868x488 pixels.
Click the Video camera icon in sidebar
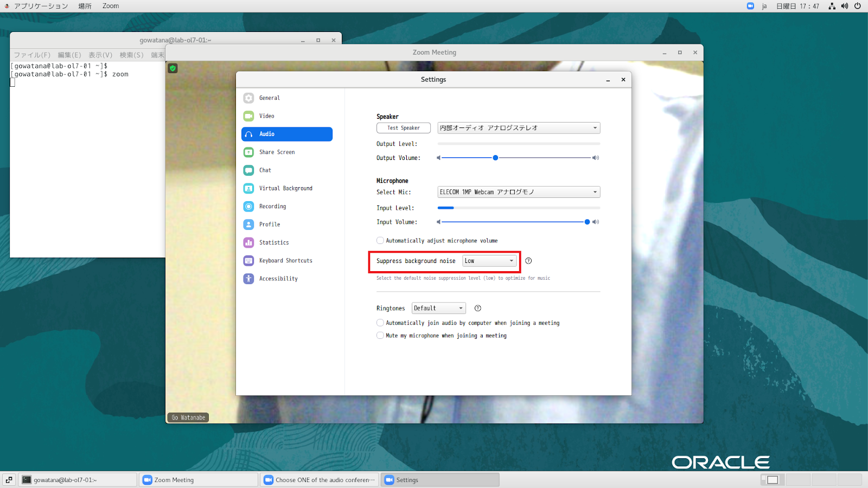(248, 116)
